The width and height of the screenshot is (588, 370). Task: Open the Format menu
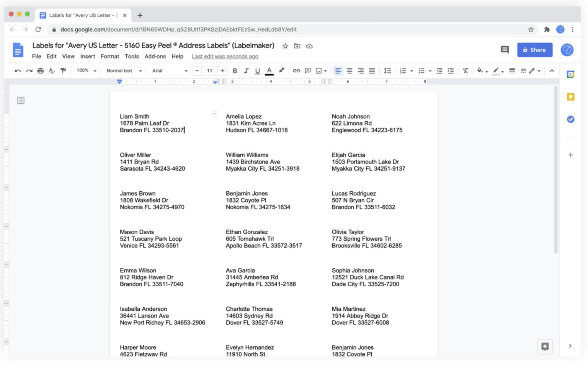[x=110, y=56]
